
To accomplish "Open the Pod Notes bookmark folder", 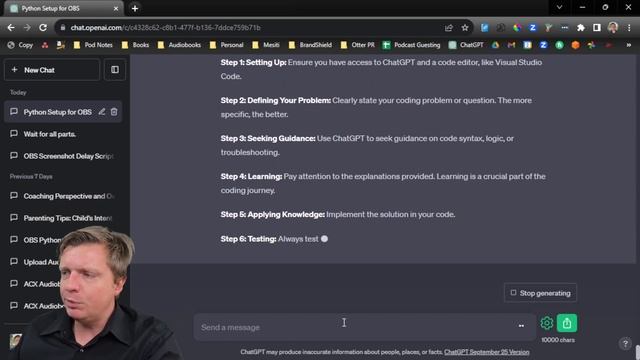I will tap(93, 45).
